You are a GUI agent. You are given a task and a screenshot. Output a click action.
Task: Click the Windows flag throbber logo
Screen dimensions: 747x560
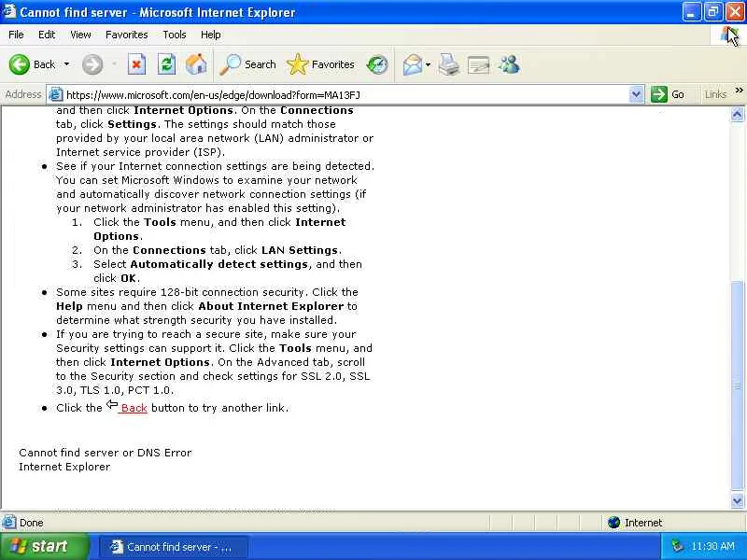pos(728,35)
